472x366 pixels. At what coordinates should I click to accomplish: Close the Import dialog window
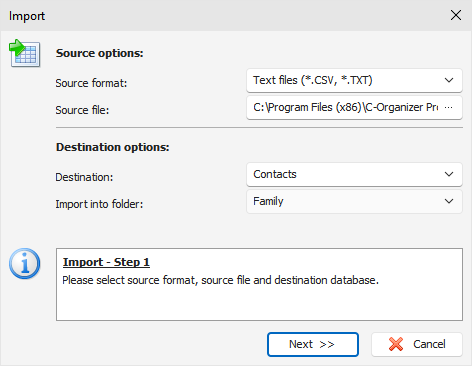[x=456, y=15]
